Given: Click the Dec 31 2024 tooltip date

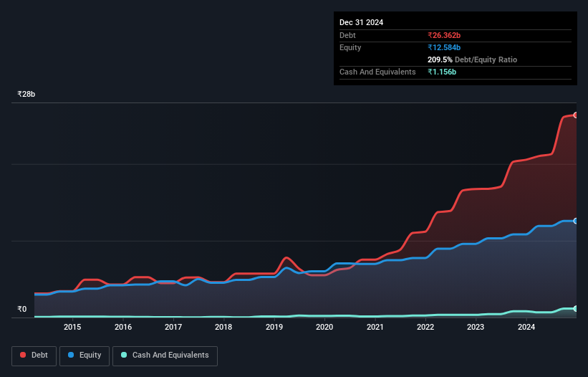Looking at the screenshot, I should click(361, 22).
